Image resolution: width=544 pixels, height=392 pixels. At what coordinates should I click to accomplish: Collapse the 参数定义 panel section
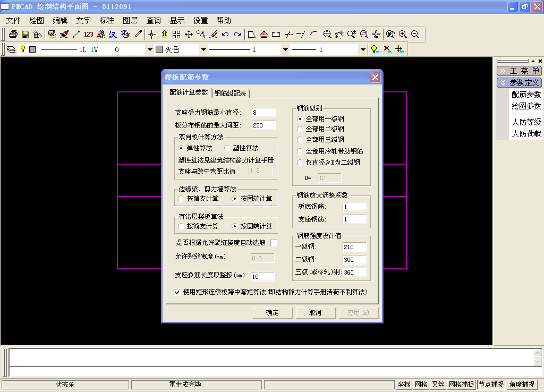518,82
